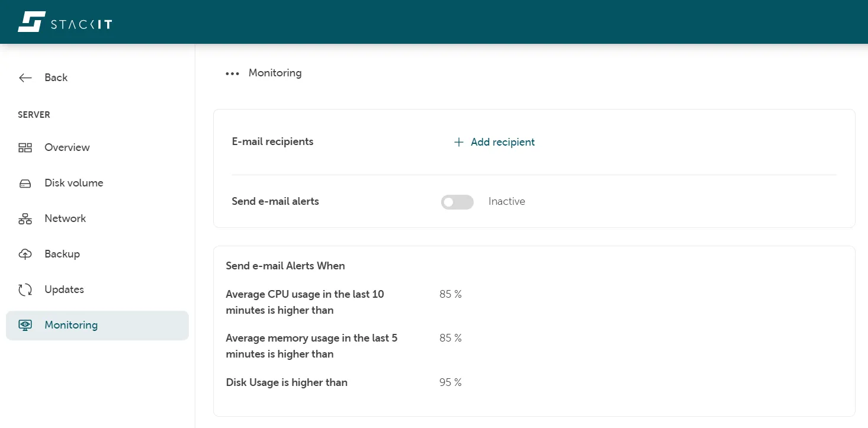Click the plus sign next to Add recipient

click(458, 142)
